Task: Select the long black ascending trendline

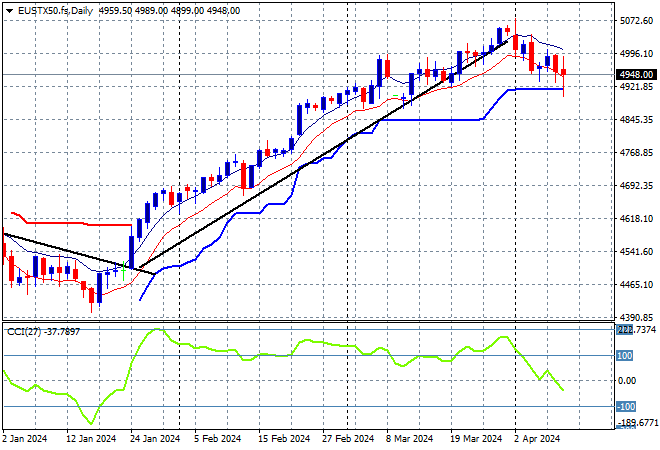Action: point(300,172)
